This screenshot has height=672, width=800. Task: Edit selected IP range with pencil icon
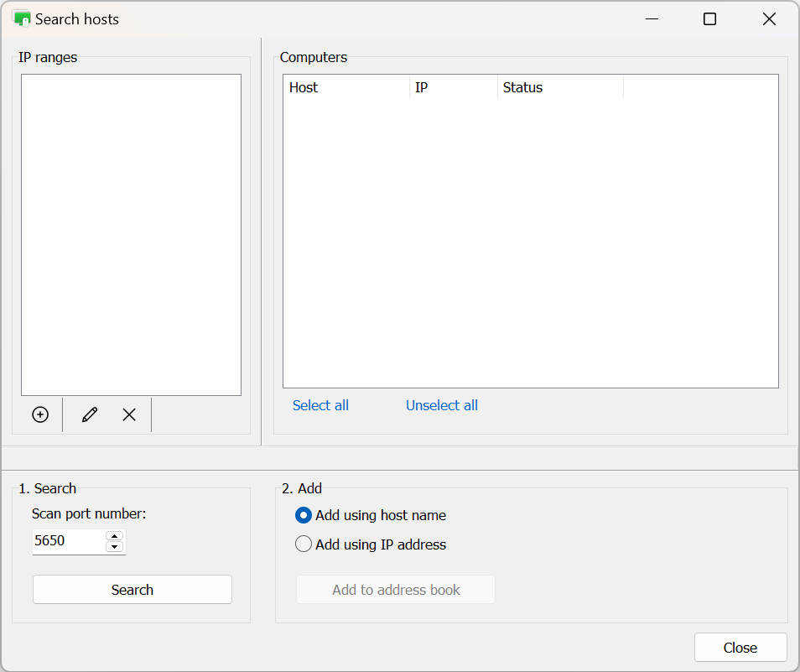90,414
